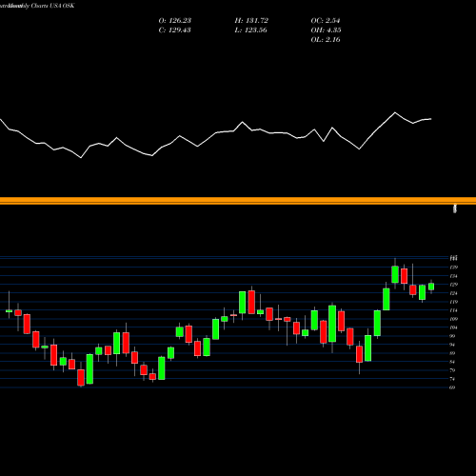The image size is (476, 476).
Task: Click the most recent green candlestick
Action: pyautogui.click(x=431, y=287)
